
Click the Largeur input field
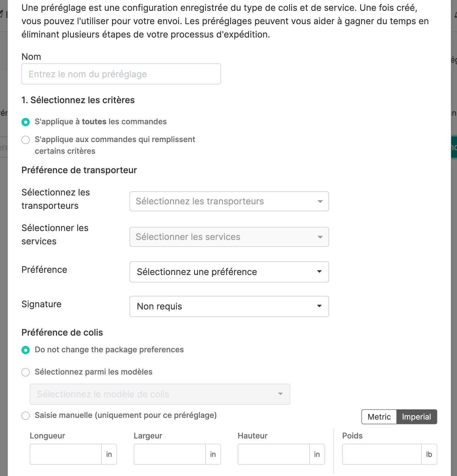coord(170,454)
